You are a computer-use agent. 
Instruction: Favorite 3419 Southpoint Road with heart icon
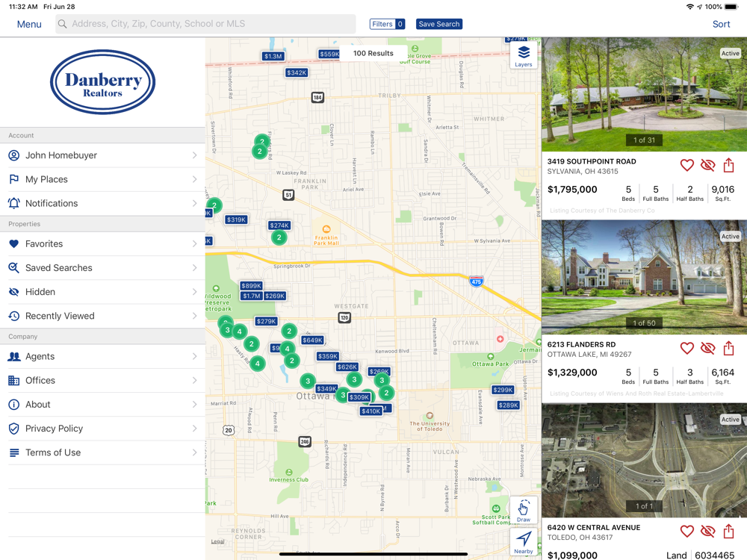pos(686,165)
